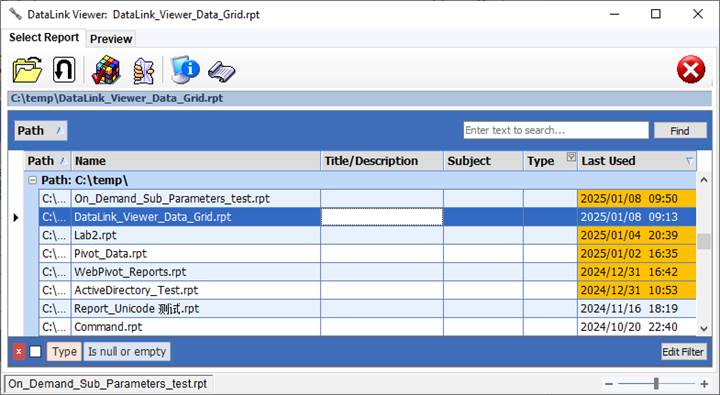Screen dimensions: 720x395
Task: Click the zoom in plus button
Action: click(x=704, y=384)
